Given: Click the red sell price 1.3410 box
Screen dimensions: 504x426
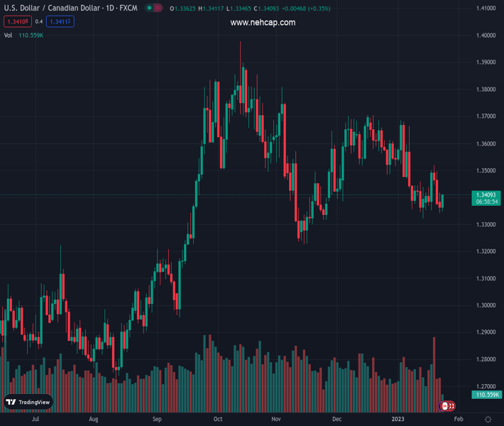Looking at the screenshot, I should coord(17,22).
